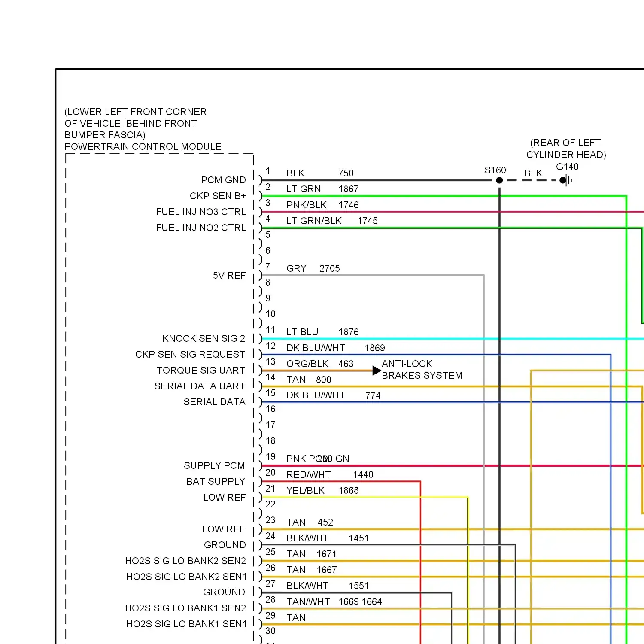Select connector pin number 10
This screenshot has height=644, width=644.
click(x=270, y=314)
